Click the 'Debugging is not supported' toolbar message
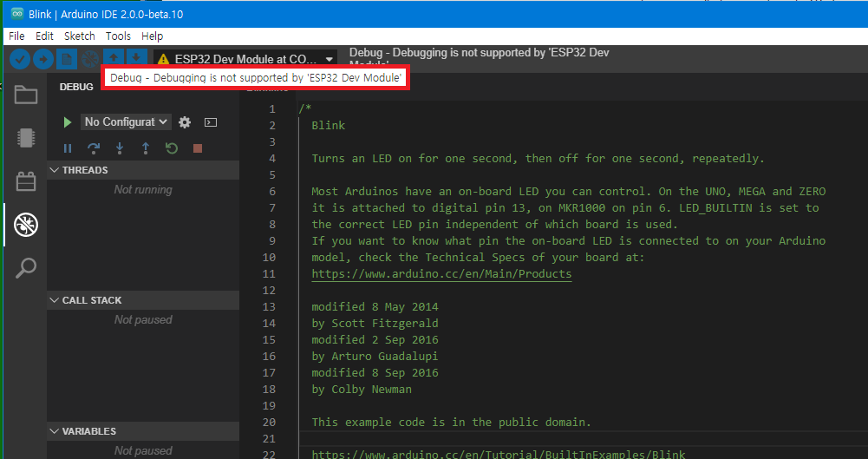Image resolution: width=868 pixels, height=459 pixels. (x=479, y=59)
